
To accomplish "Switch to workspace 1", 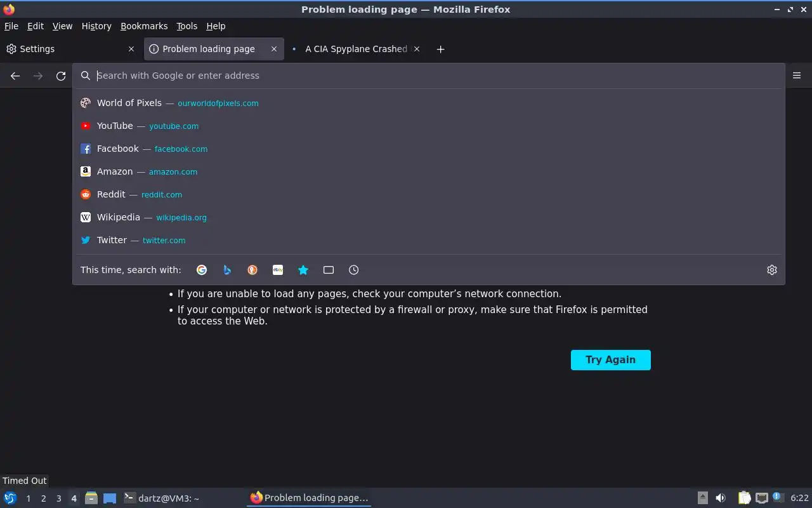I will [28, 498].
